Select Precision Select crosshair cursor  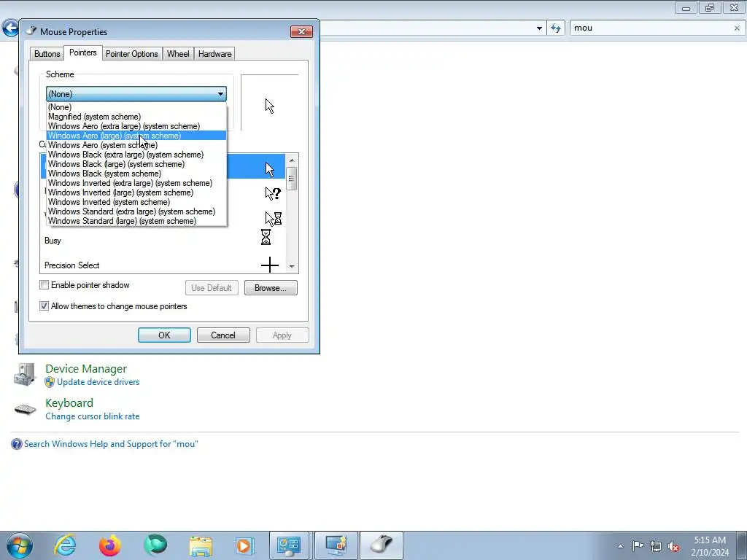tap(163, 265)
